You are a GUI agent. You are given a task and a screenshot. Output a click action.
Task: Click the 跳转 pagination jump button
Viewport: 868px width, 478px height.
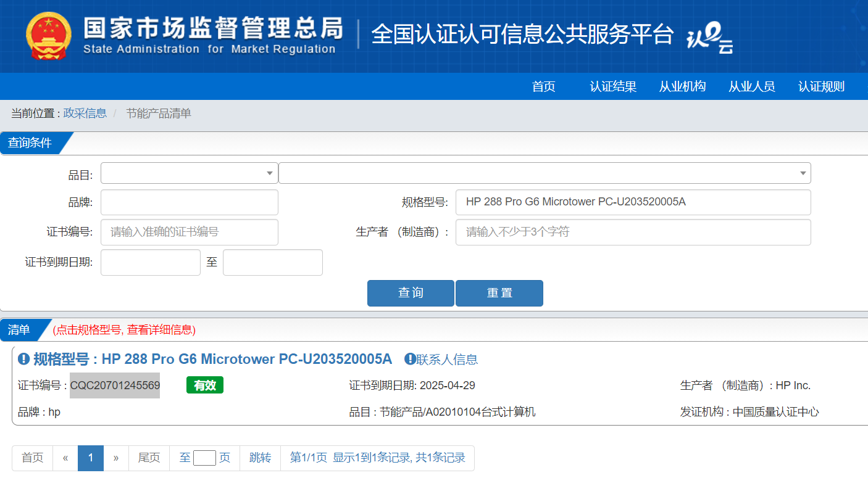[x=260, y=458]
